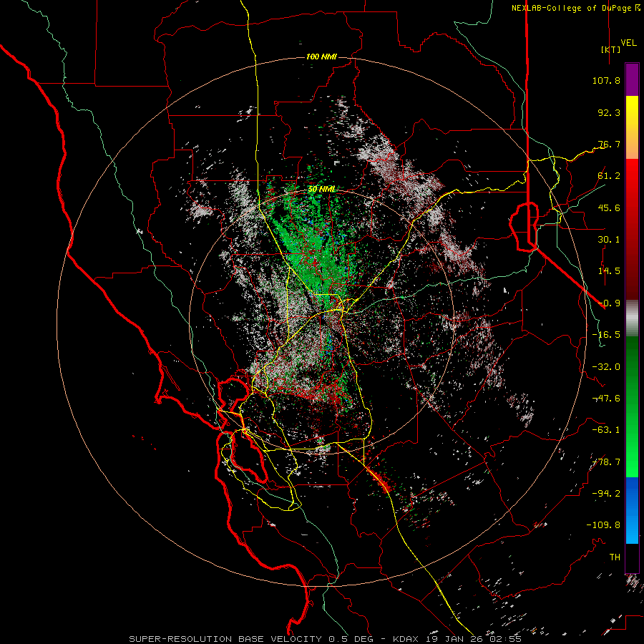Click the -16.5 velocity scale value

606,335
